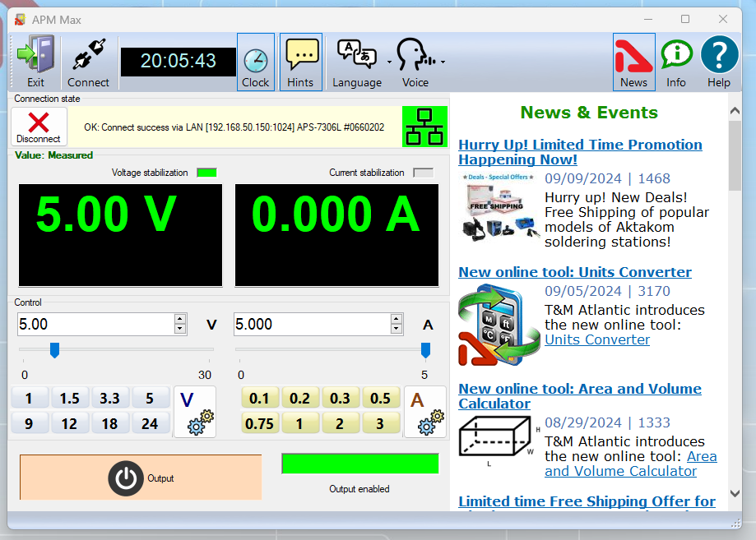Open Limited time Free Shipping Offer link
The width and height of the screenshot is (756, 540).
[x=587, y=501]
